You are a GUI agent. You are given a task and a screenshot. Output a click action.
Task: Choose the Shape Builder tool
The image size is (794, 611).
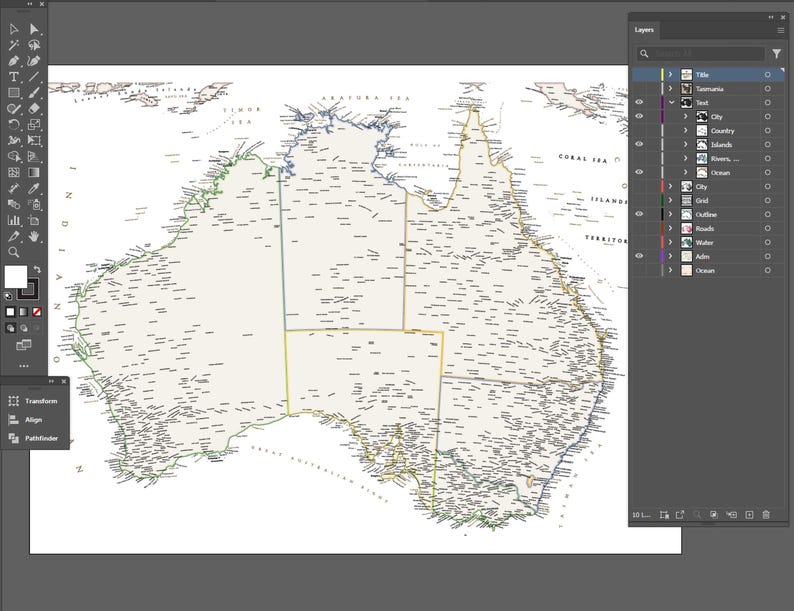[x=14, y=156]
